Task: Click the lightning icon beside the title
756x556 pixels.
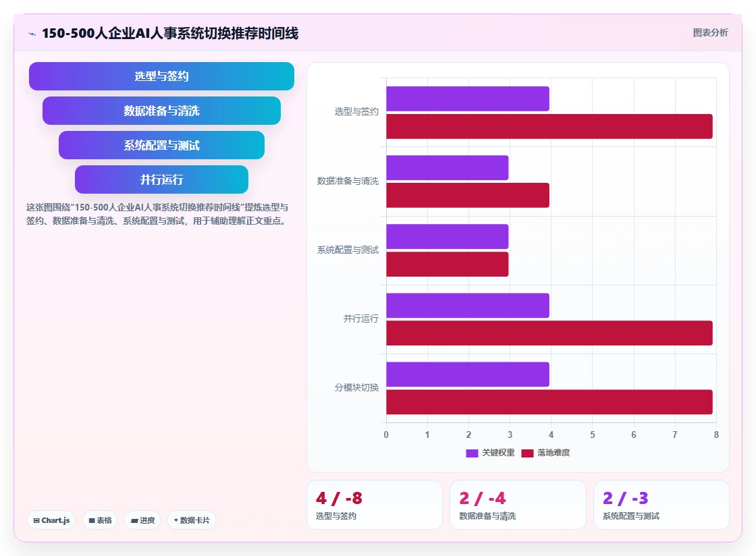Action: [32, 34]
